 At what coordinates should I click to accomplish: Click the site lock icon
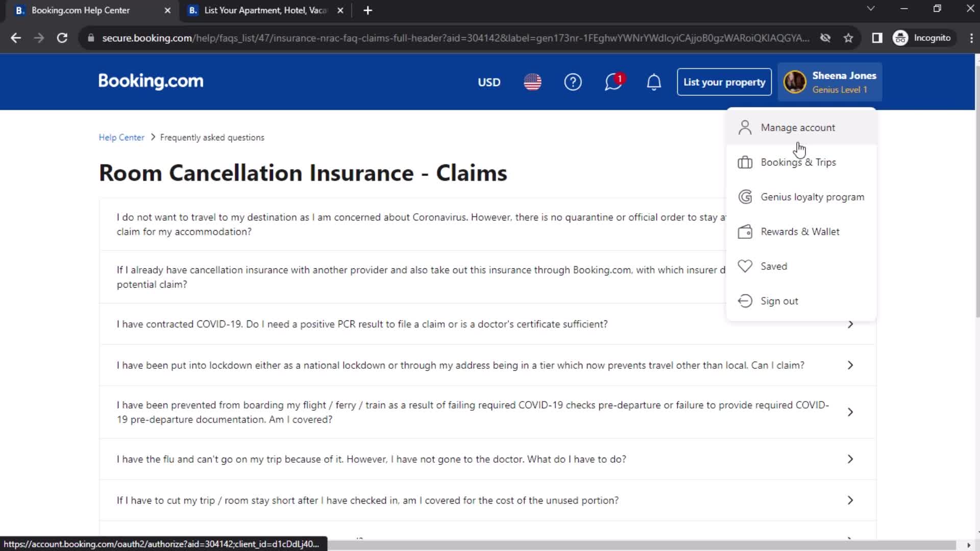pos(91,38)
